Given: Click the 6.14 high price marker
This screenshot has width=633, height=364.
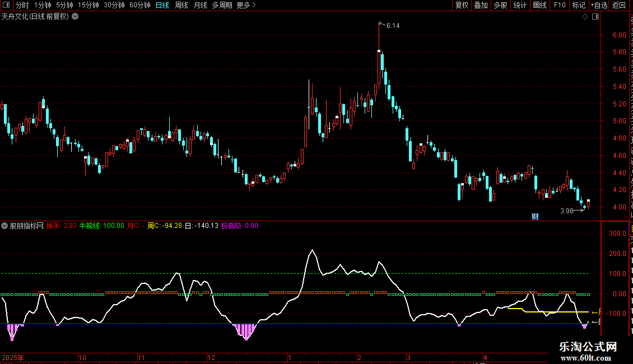Looking at the screenshot, I should click(393, 26).
